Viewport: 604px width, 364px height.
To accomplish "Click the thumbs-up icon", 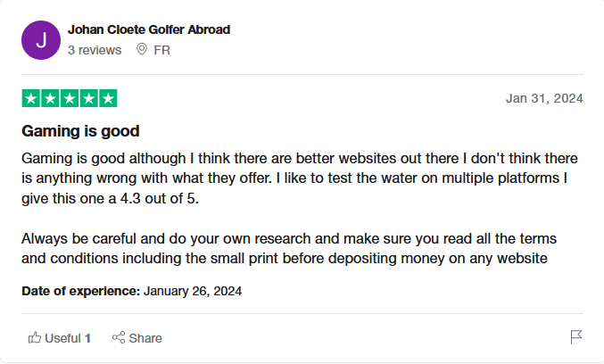I will [x=35, y=338].
